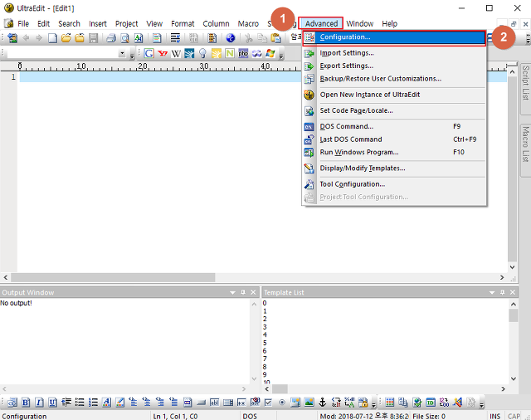Image resolution: width=531 pixels, height=420 pixels.
Task: Click the Windows flag toolbar icon
Action: click(x=270, y=53)
